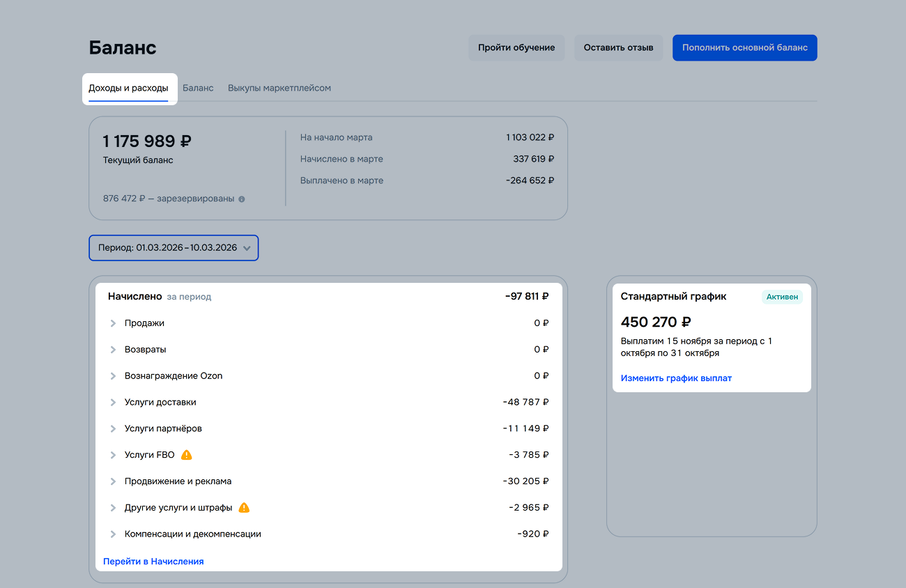Expand Услуги доставки row
Image resolution: width=906 pixels, height=588 pixels.
[113, 403]
